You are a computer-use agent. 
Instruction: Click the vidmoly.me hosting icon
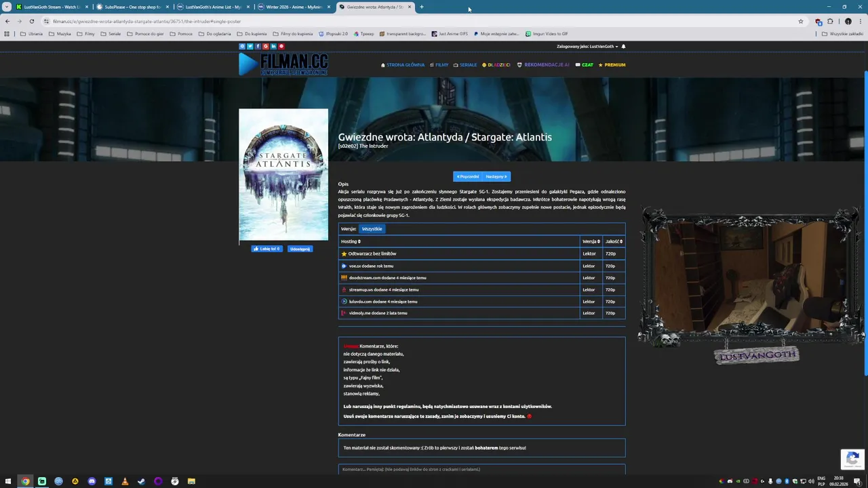pos(344,313)
